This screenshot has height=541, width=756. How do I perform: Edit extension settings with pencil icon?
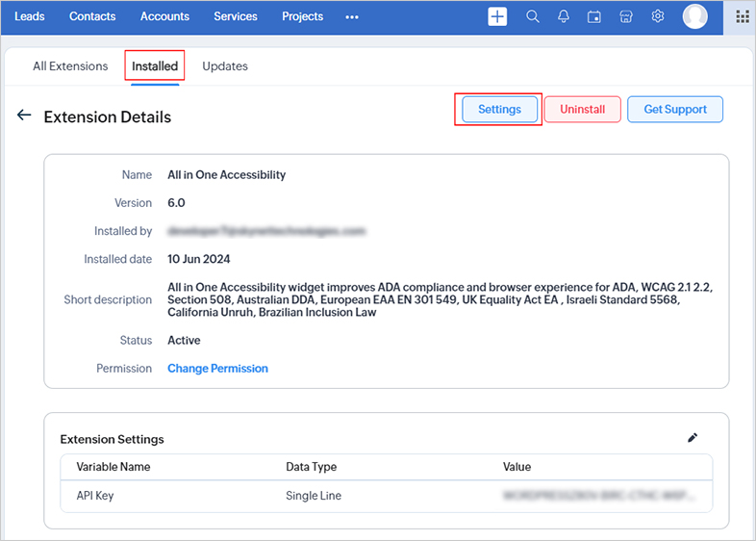(693, 438)
